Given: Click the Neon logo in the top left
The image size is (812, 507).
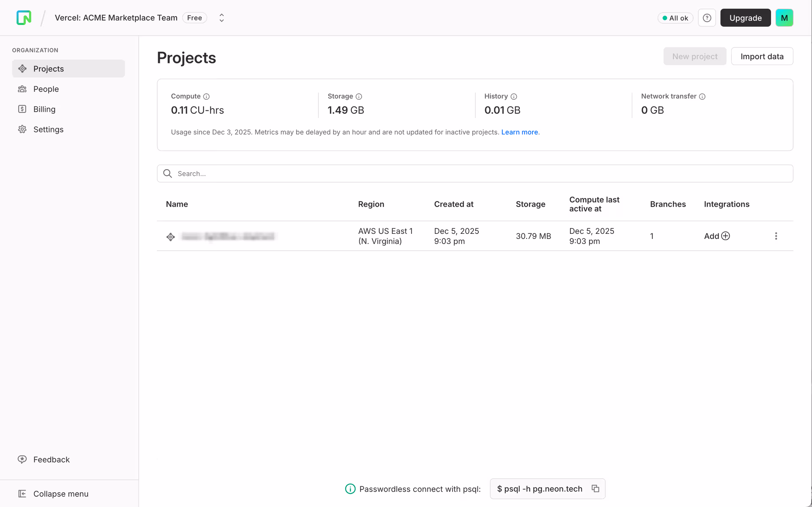Looking at the screenshot, I should (x=24, y=17).
